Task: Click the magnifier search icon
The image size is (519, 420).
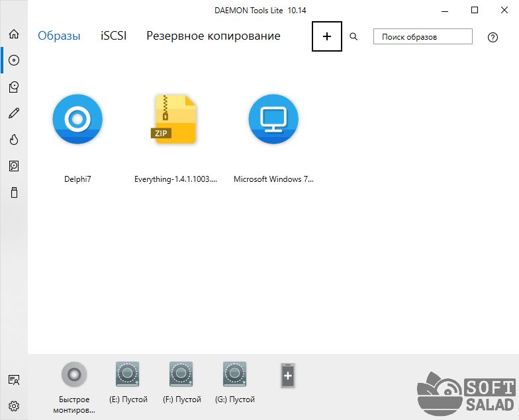Action: [x=354, y=36]
